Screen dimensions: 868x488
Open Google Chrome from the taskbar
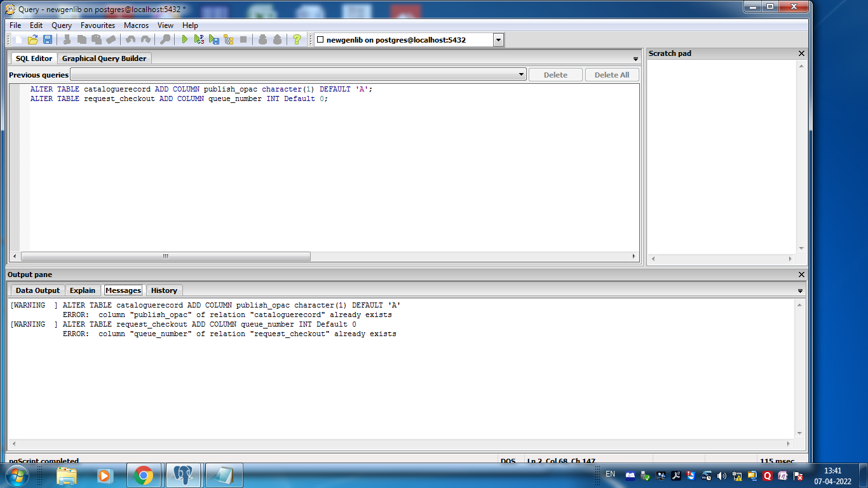(144, 475)
